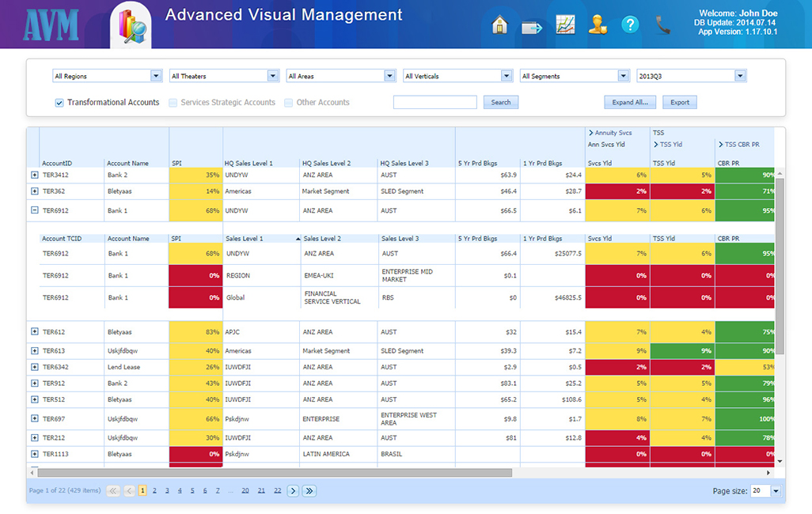Click the search text input field
812x514 pixels.
[x=434, y=102]
